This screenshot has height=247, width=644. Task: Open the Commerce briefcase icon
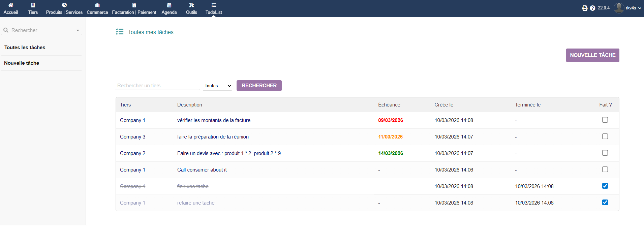pos(97,5)
